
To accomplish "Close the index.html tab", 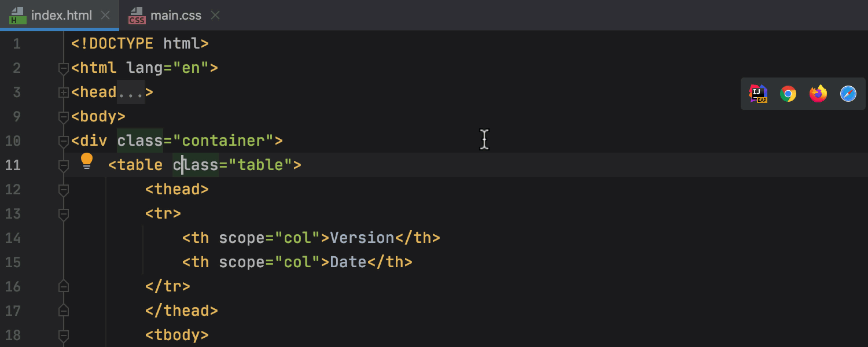I will tap(105, 15).
